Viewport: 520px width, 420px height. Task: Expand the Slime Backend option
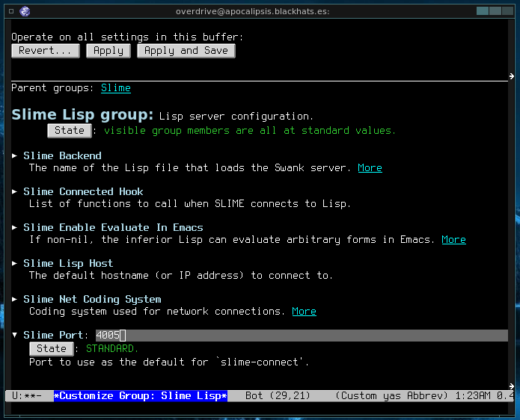(15, 155)
